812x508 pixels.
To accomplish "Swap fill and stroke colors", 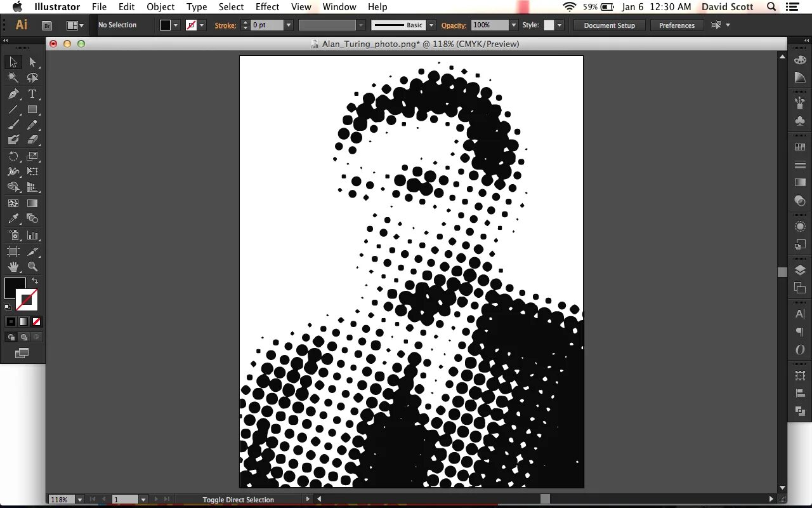I will click(35, 281).
